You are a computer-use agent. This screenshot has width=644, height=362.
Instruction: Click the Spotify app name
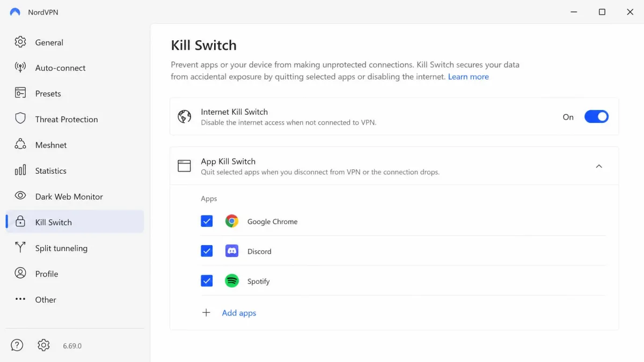coord(258,281)
